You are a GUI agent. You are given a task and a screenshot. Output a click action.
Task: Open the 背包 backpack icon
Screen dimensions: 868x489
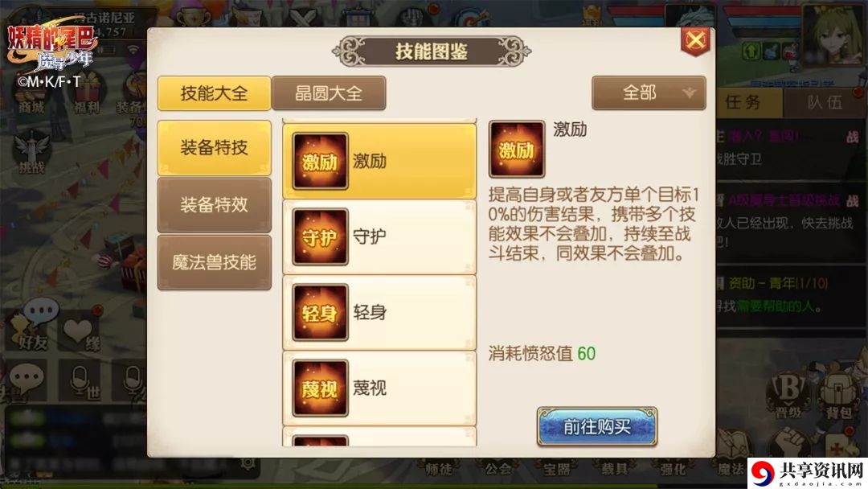pos(838,394)
